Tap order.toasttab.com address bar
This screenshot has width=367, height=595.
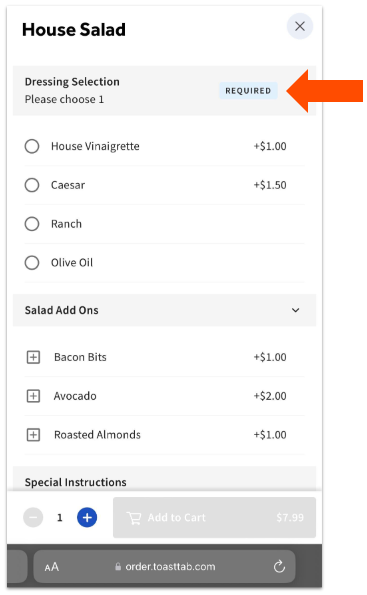(x=164, y=567)
